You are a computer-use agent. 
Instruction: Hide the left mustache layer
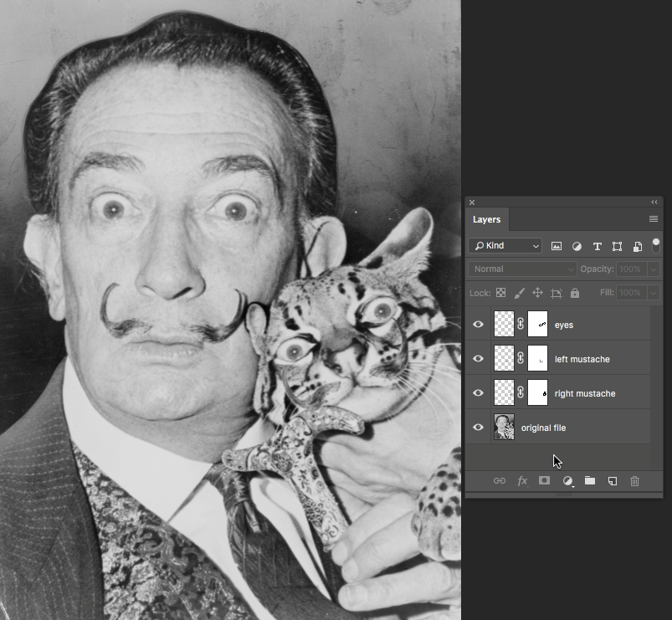coord(479,359)
